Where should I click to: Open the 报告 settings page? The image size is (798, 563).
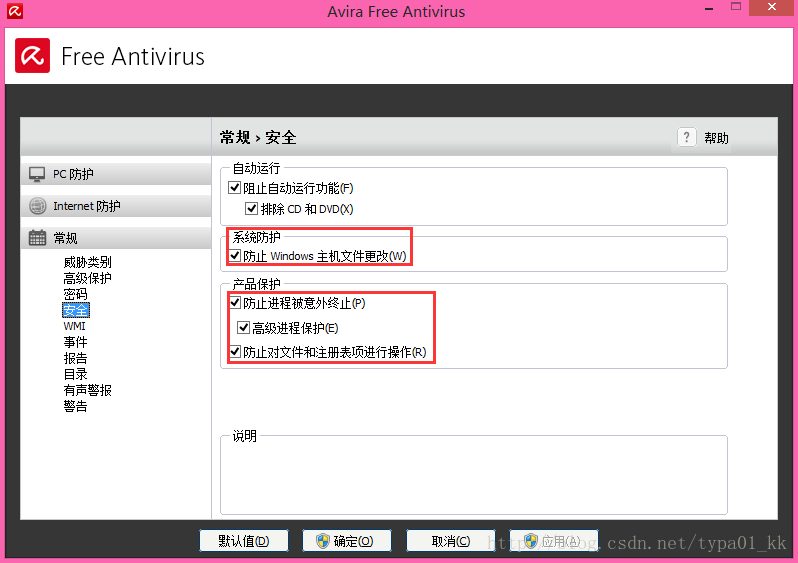tap(75, 358)
